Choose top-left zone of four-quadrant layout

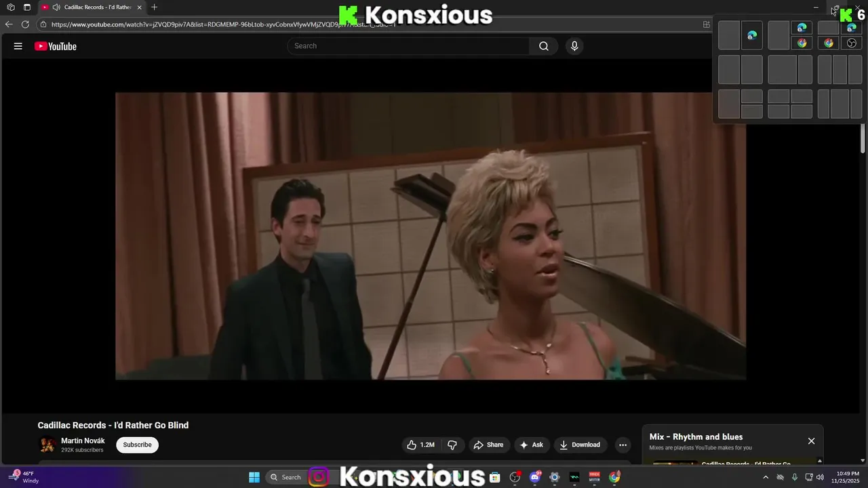click(x=778, y=96)
